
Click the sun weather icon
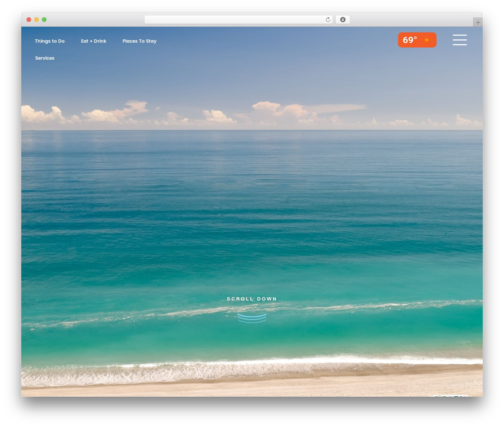click(x=426, y=40)
